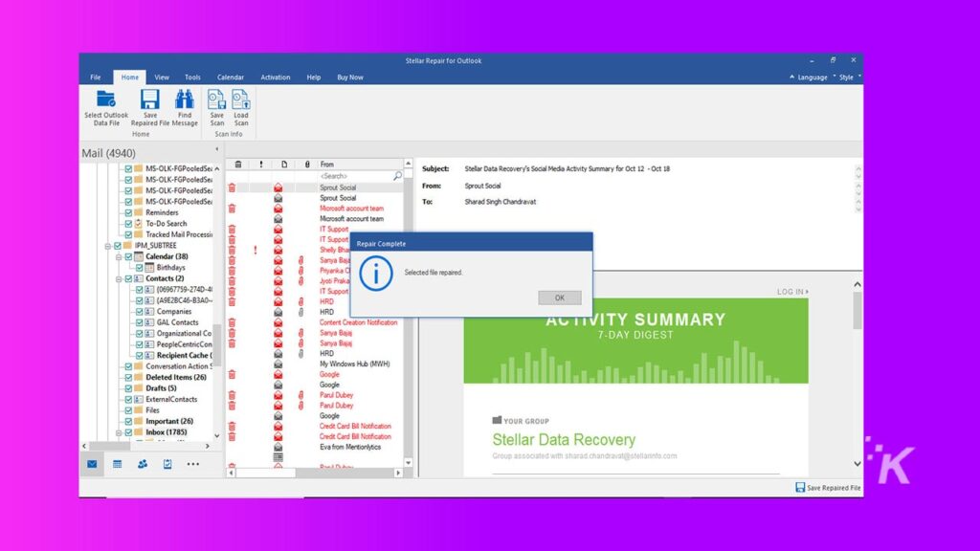Click the paperclip icon on the Priyanka row

pyautogui.click(x=301, y=271)
